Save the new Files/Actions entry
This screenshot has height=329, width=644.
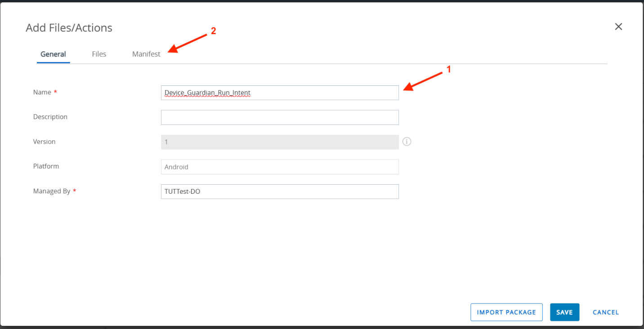point(564,312)
